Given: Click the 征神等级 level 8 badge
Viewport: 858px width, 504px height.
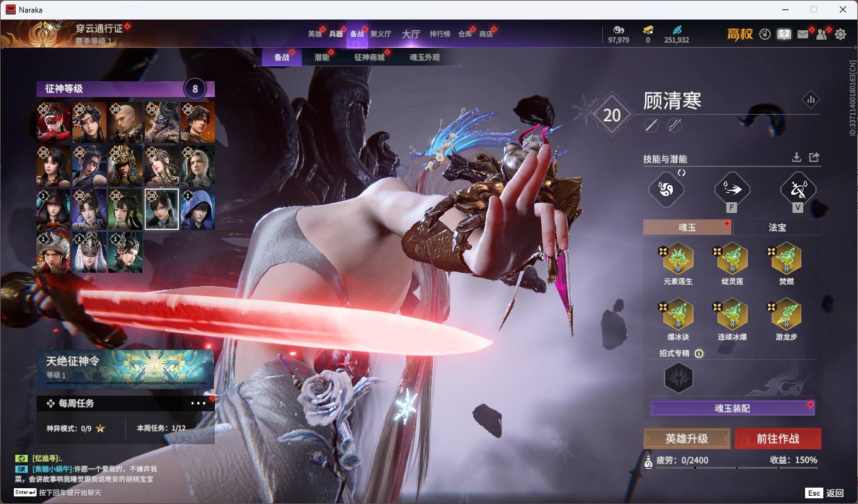Looking at the screenshot, I should tap(195, 89).
